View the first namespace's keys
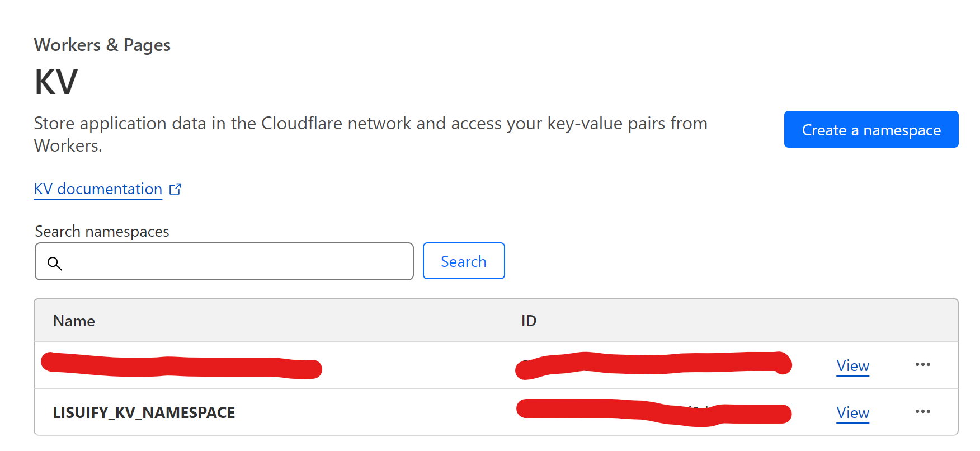 pyautogui.click(x=852, y=365)
